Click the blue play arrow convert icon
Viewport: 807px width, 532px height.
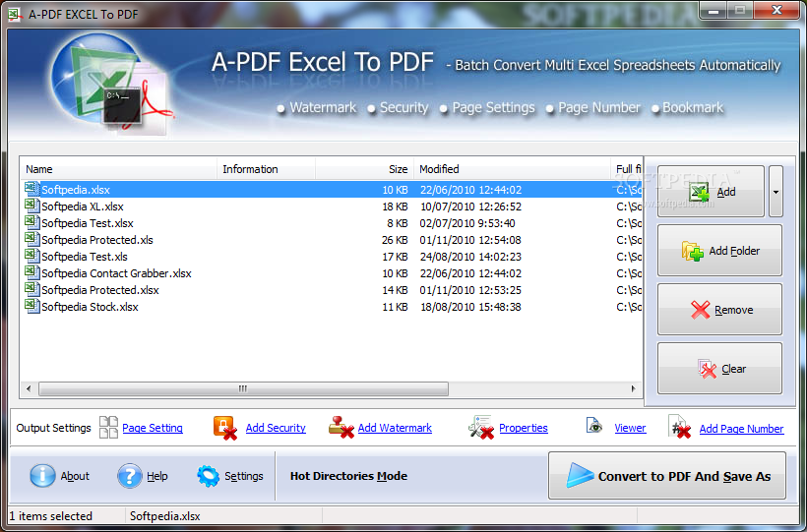pyautogui.click(x=580, y=475)
